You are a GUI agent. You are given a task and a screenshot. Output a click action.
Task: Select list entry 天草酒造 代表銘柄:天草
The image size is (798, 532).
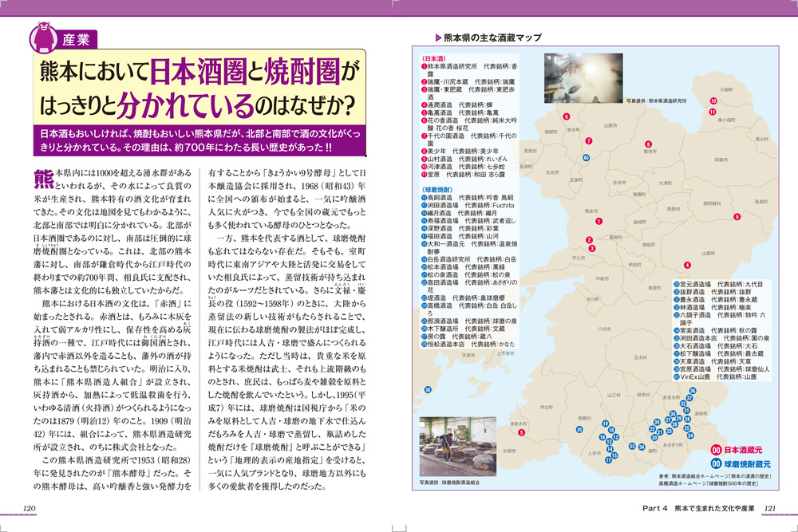point(713,361)
